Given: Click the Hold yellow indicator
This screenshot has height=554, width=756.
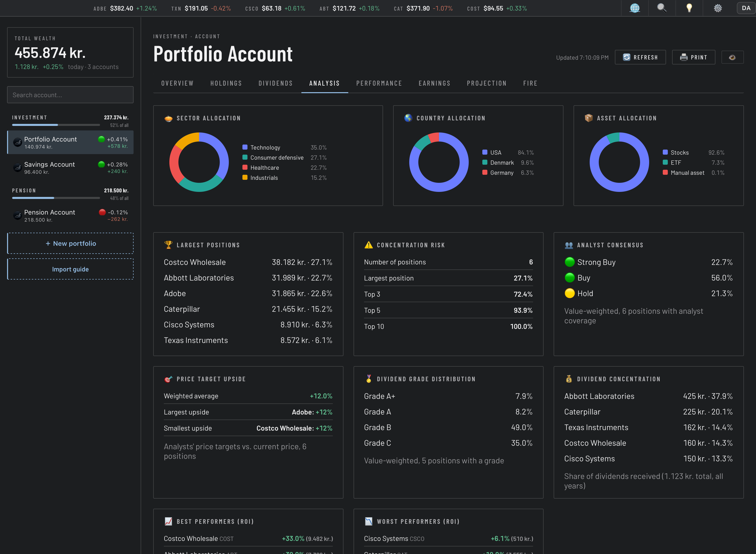Looking at the screenshot, I should [570, 293].
